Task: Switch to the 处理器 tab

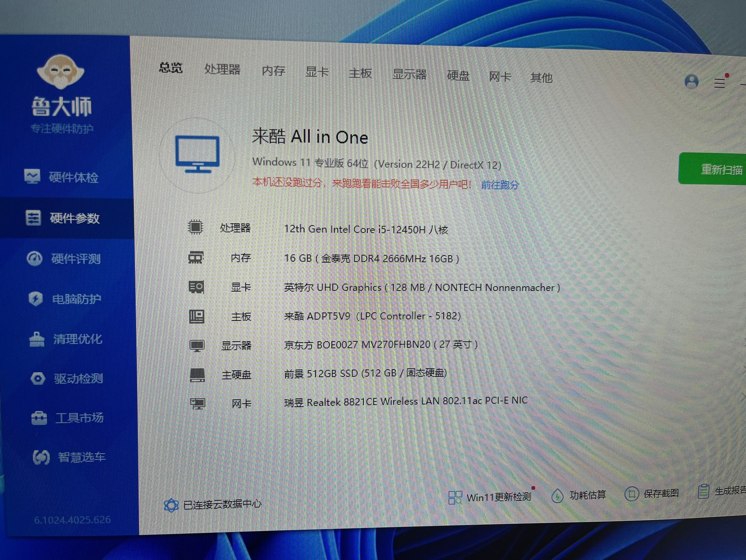Action: pos(222,70)
